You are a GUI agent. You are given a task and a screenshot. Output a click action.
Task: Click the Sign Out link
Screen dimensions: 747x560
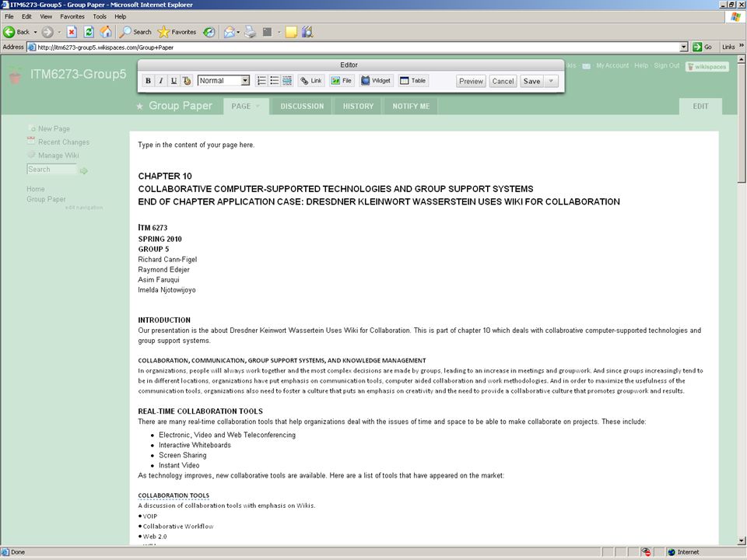(x=667, y=65)
